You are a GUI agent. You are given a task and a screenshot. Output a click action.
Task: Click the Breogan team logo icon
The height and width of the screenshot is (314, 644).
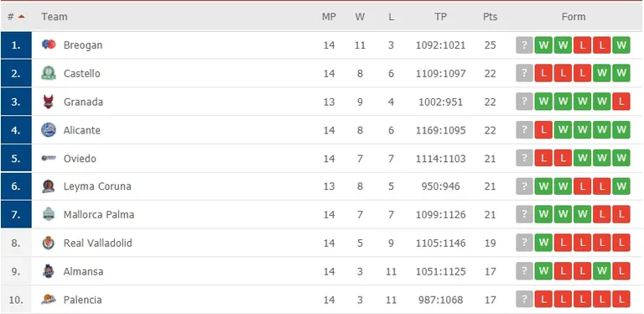tap(49, 44)
